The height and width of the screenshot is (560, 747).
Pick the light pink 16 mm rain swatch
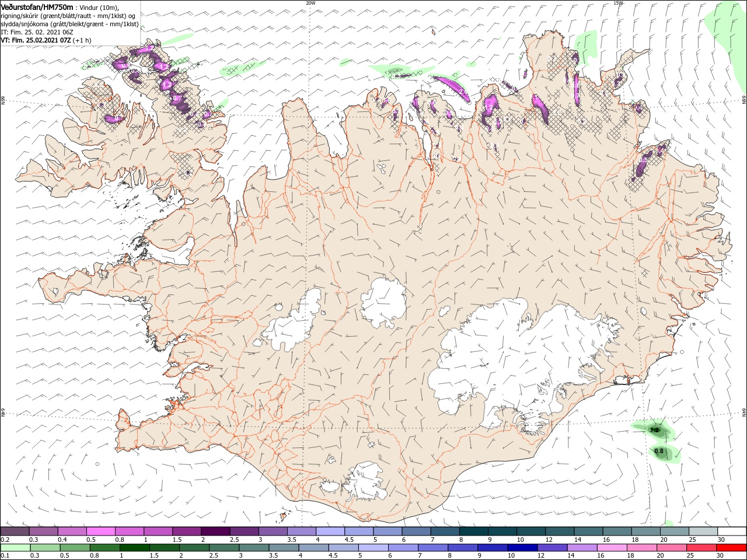tap(612, 548)
